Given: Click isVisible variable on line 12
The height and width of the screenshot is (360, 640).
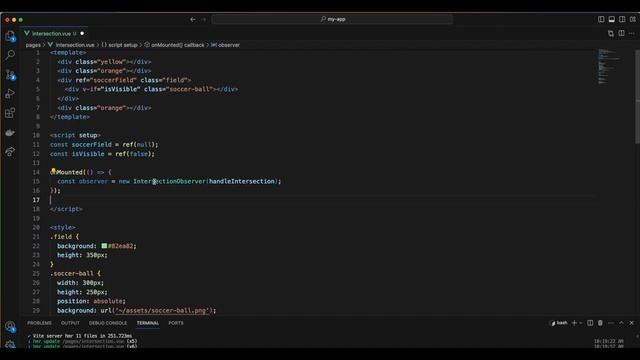Looking at the screenshot, I should tap(88, 154).
